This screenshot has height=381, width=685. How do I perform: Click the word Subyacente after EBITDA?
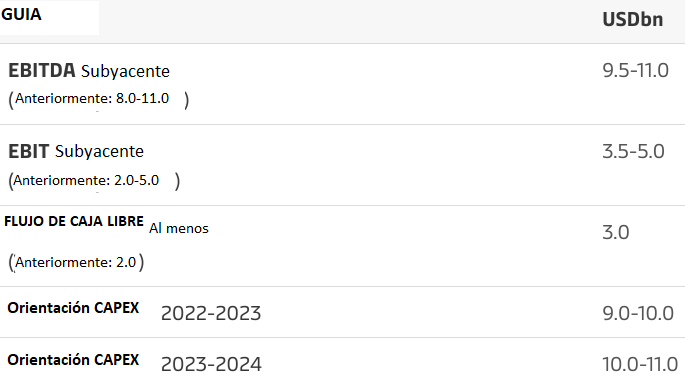pyautogui.click(x=125, y=72)
